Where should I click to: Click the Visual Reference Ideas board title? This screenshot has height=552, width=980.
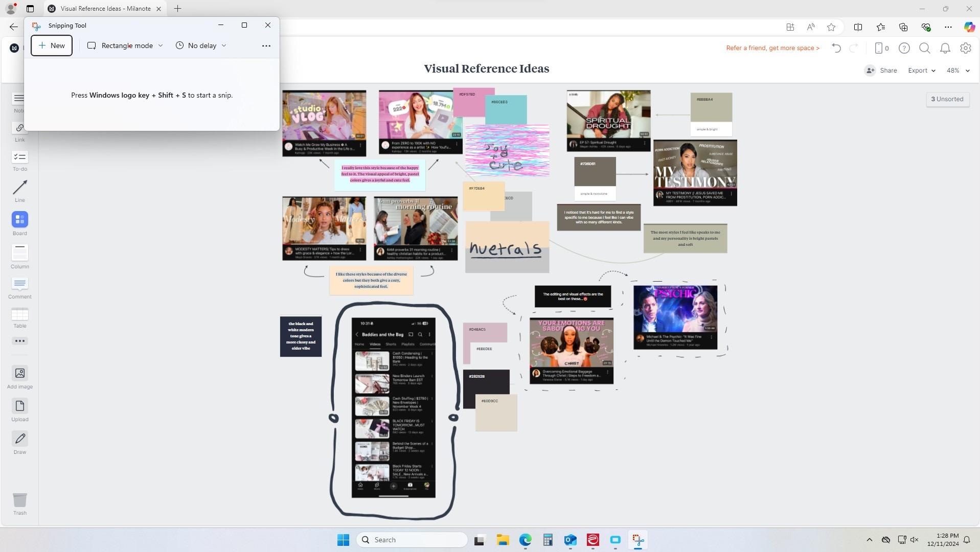pyautogui.click(x=486, y=68)
